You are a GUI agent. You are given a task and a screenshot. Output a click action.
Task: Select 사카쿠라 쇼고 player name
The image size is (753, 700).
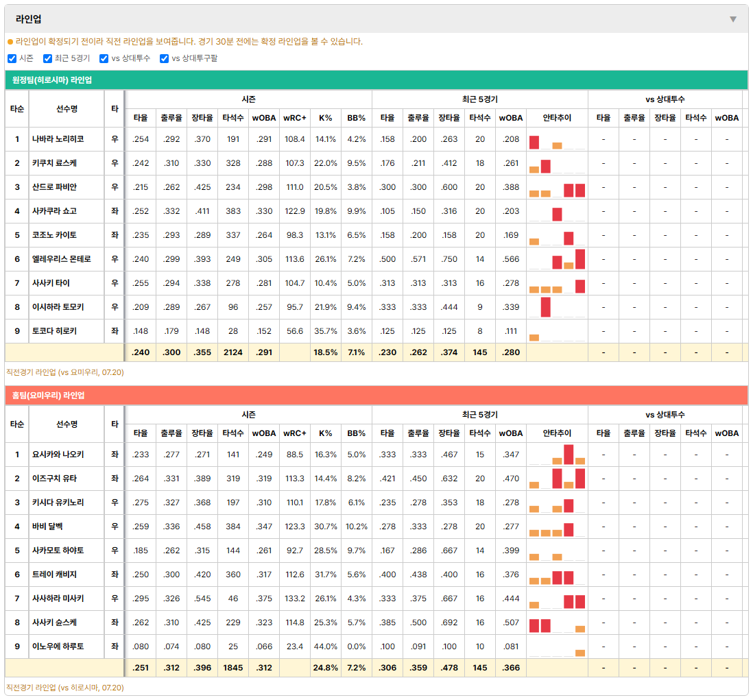pos(54,211)
